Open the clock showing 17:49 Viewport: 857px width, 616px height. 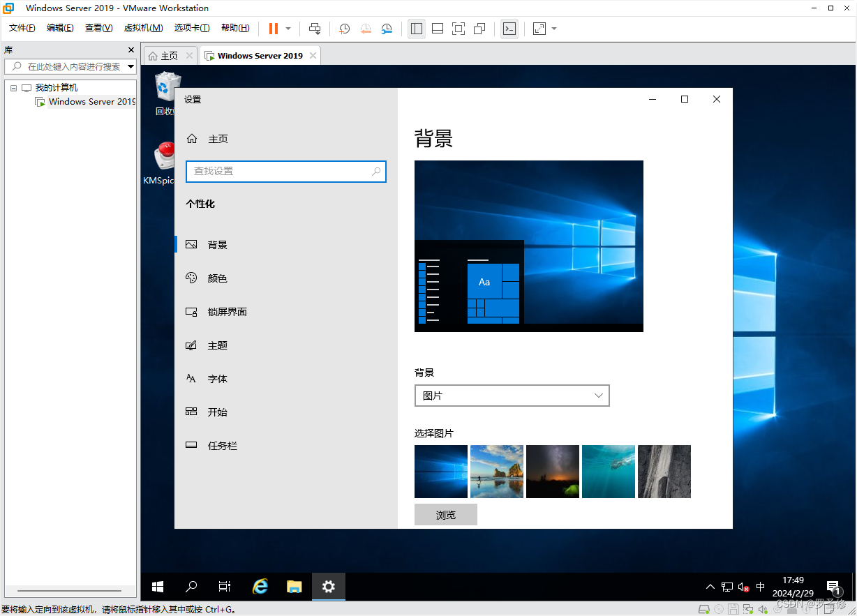point(793,587)
